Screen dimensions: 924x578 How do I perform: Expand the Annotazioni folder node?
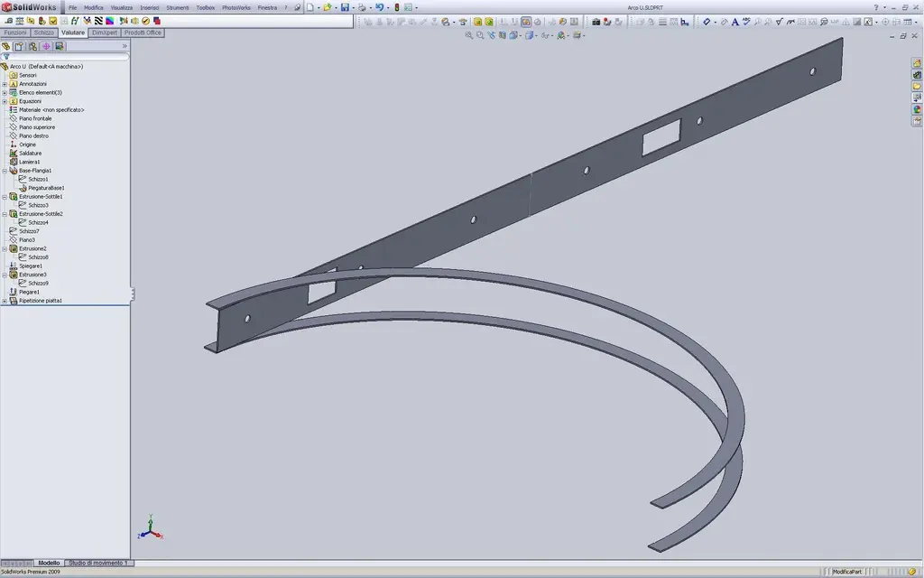point(5,84)
